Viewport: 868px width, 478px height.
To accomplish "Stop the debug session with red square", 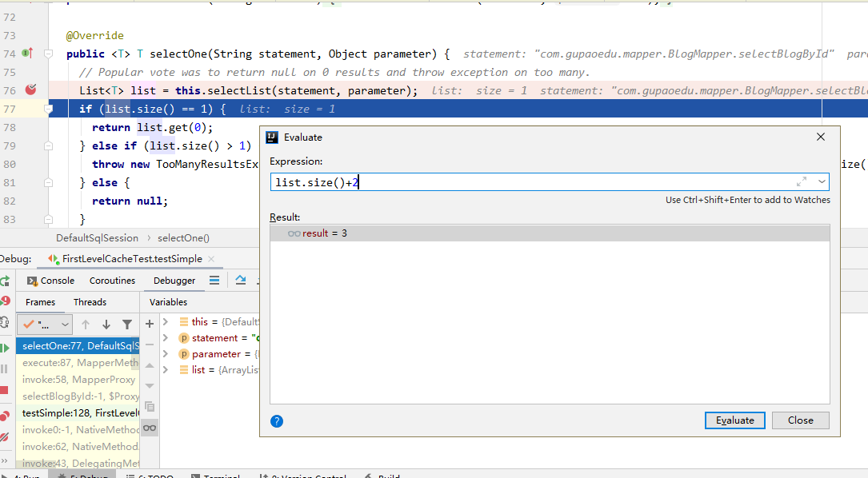I will pos(4,390).
